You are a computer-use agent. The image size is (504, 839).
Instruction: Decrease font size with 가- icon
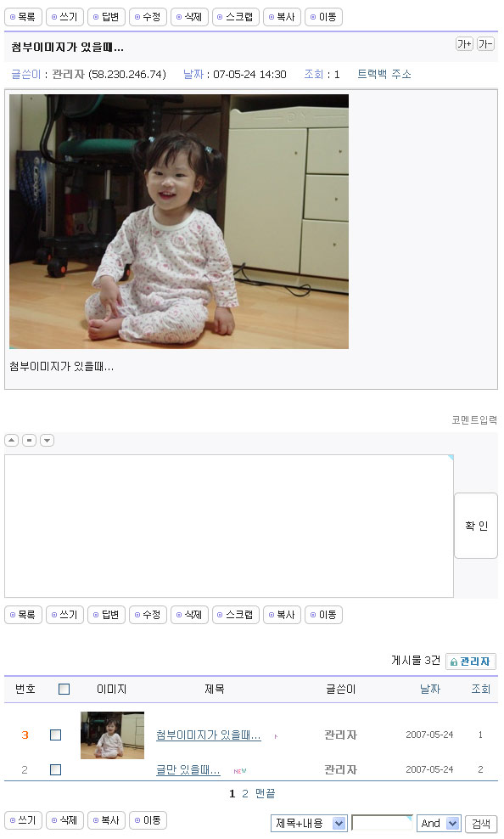(485, 44)
